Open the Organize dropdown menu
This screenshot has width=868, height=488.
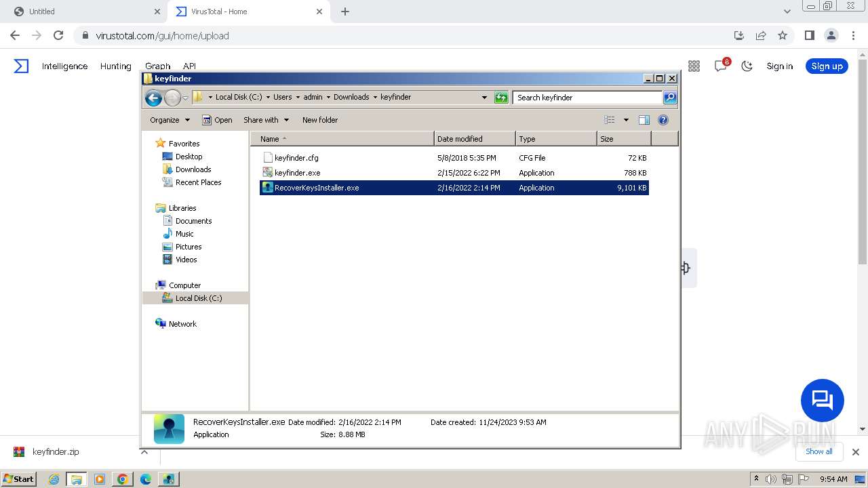click(x=170, y=120)
